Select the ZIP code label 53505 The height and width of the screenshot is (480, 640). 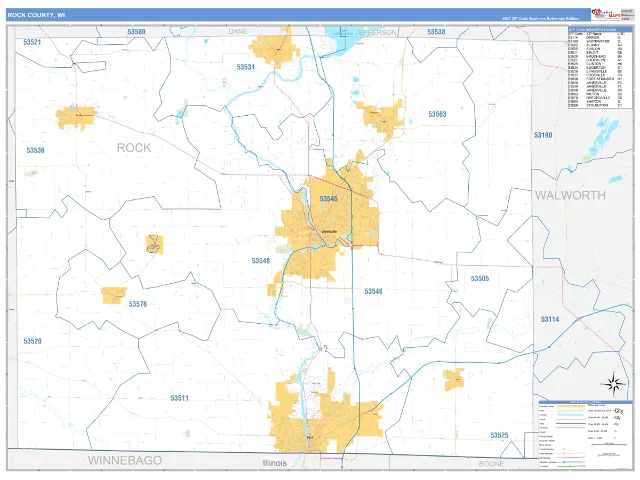point(480,278)
